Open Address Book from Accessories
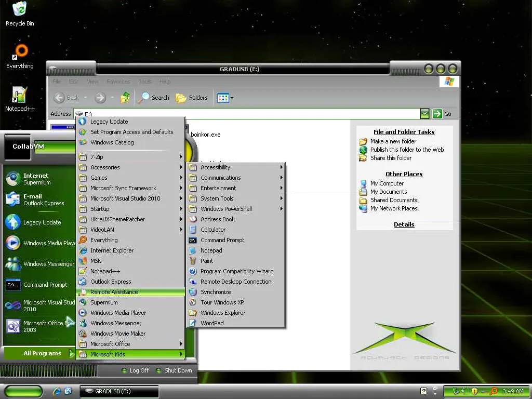This screenshot has height=399, width=532. [236, 219]
